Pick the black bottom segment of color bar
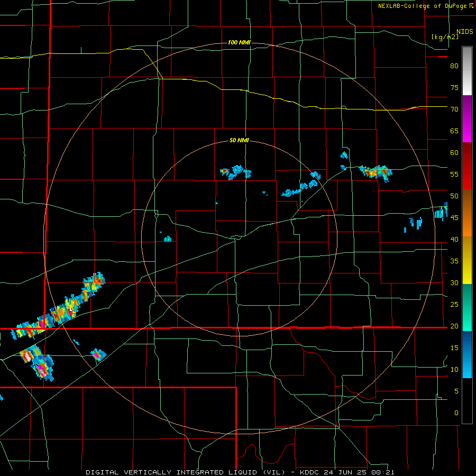 pyautogui.click(x=467, y=401)
